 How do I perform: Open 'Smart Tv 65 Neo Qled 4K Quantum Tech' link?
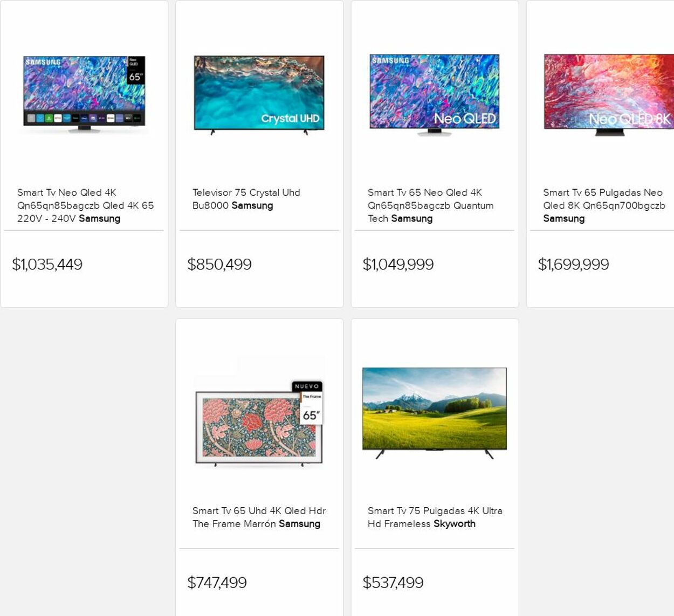click(430, 205)
